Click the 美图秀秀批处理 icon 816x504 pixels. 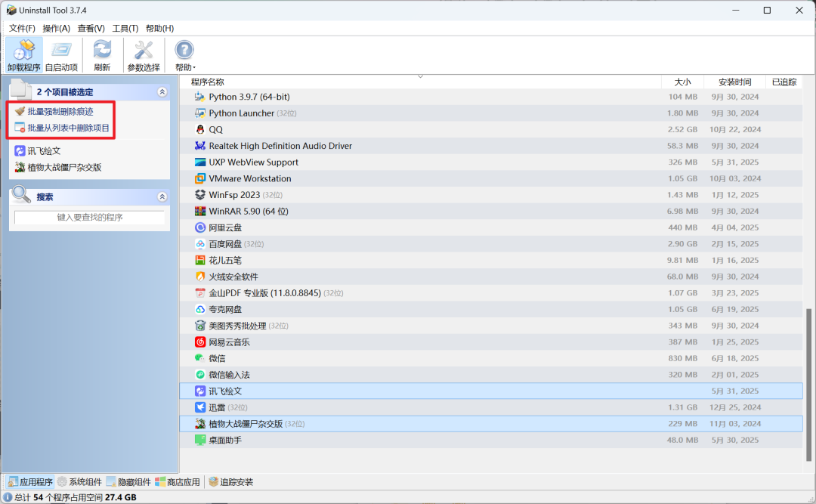pos(199,326)
